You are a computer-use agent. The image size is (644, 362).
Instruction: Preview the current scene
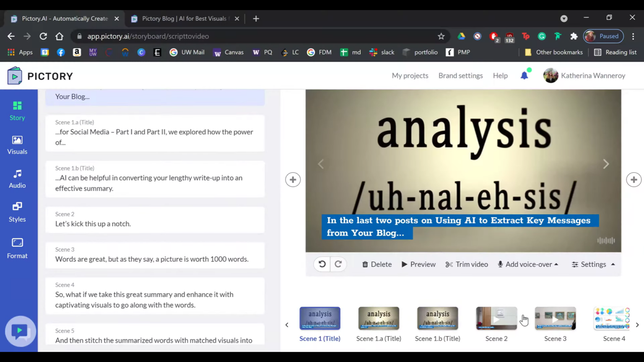pyautogui.click(x=418, y=264)
